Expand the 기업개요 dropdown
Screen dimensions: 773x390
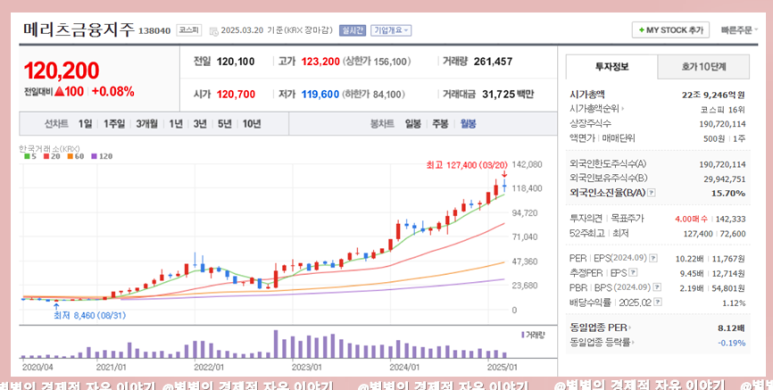click(391, 31)
